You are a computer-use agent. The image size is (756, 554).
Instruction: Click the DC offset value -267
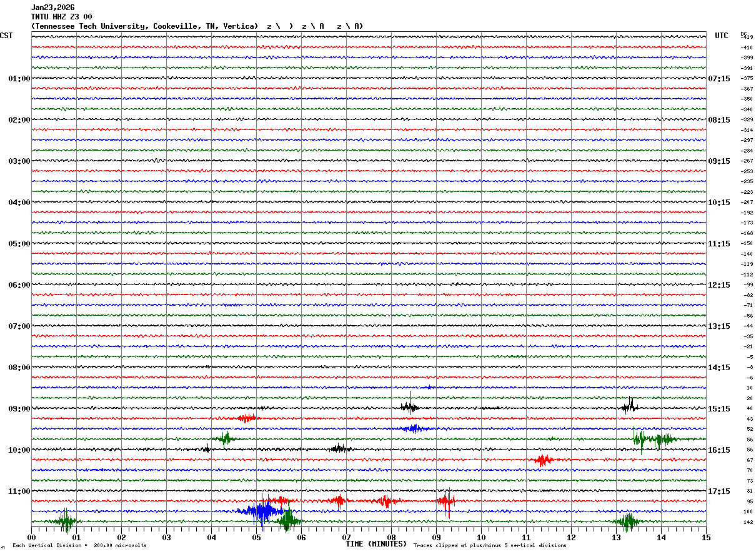(x=747, y=161)
